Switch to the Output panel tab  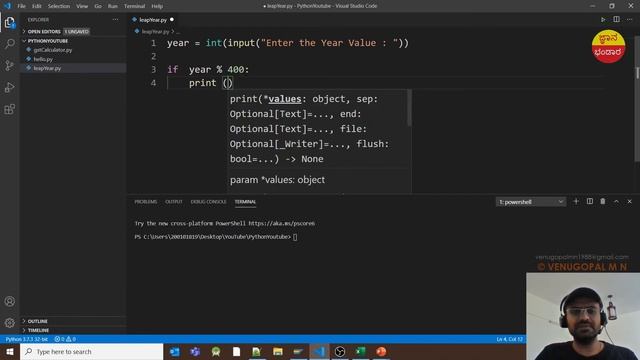point(174,202)
